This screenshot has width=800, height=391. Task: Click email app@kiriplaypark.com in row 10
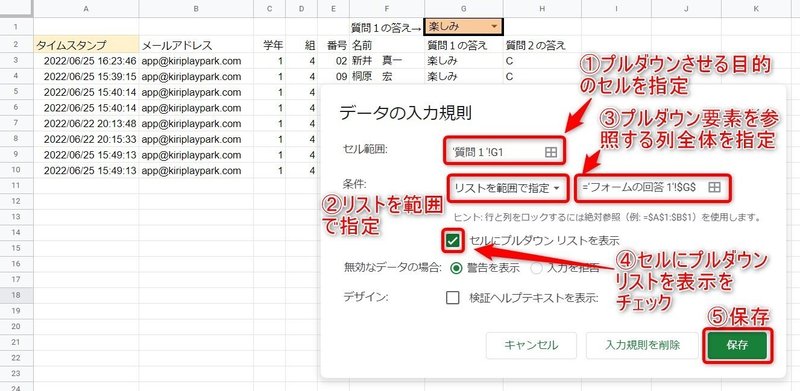[x=196, y=170]
